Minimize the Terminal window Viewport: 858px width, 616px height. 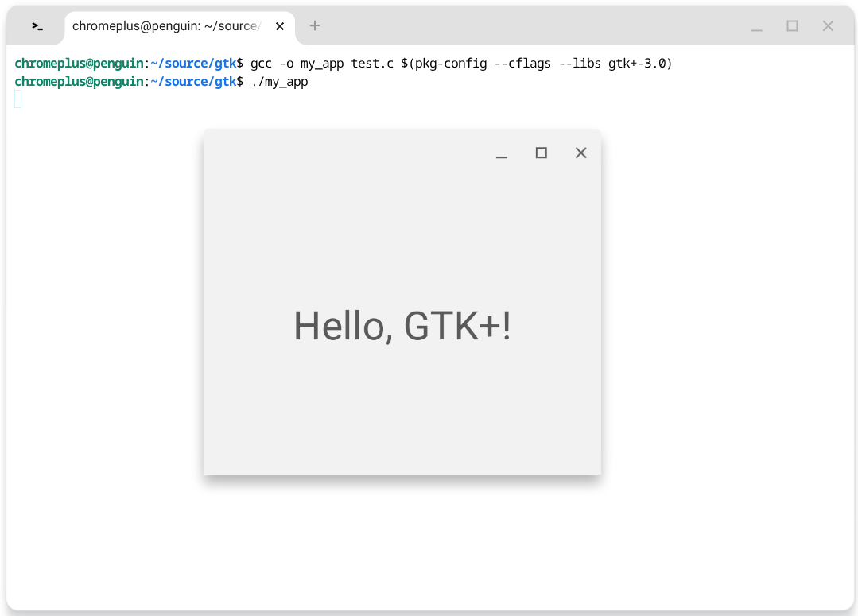pyautogui.click(x=756, y=26)
